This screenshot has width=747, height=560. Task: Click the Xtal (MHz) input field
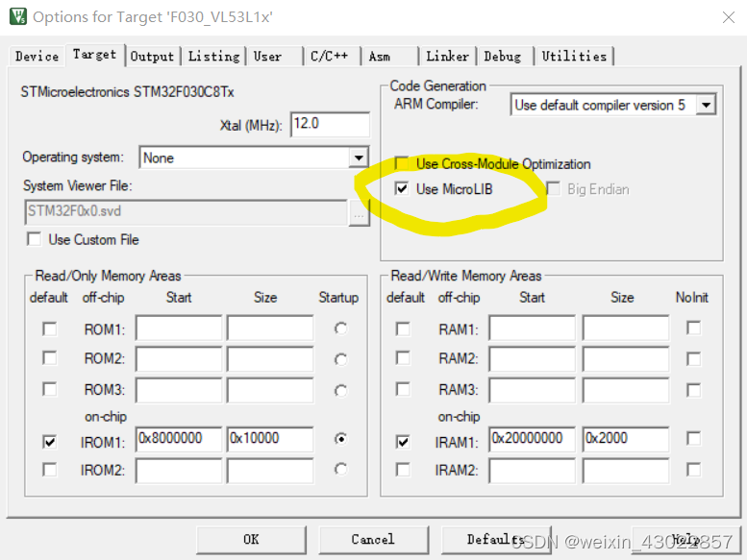tap(330, 124)
